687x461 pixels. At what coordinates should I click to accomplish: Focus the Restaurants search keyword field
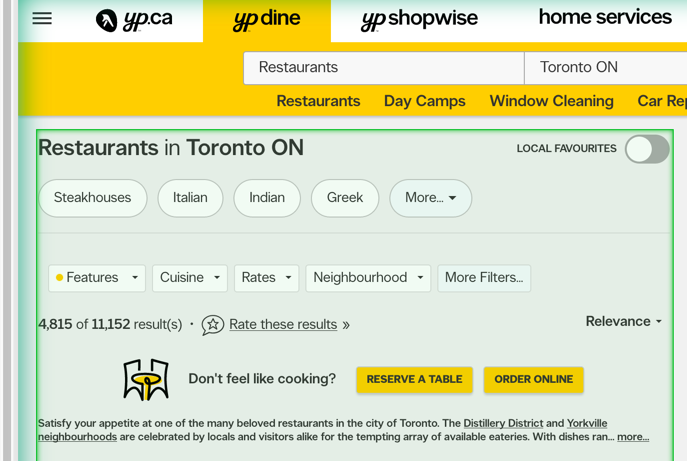pyautogui.click(x=384, y=67)
